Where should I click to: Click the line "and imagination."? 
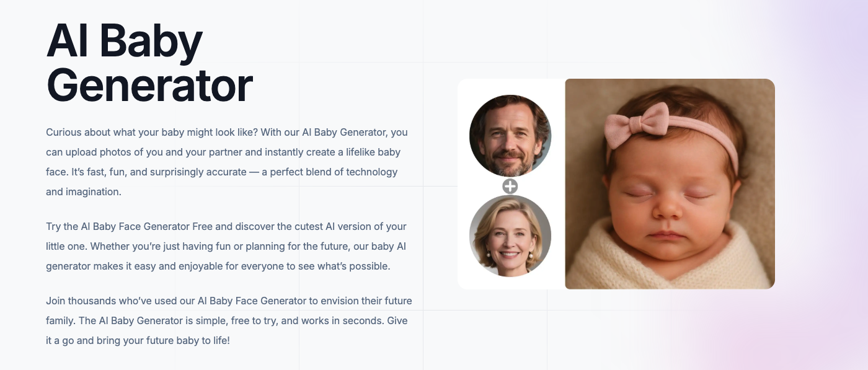pyautogui.click(x=84, y=192)
